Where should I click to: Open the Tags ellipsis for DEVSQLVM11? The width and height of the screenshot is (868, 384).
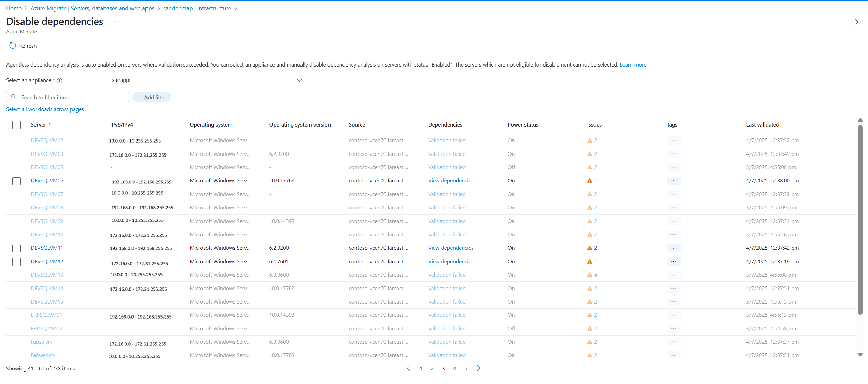pos(673,248)
